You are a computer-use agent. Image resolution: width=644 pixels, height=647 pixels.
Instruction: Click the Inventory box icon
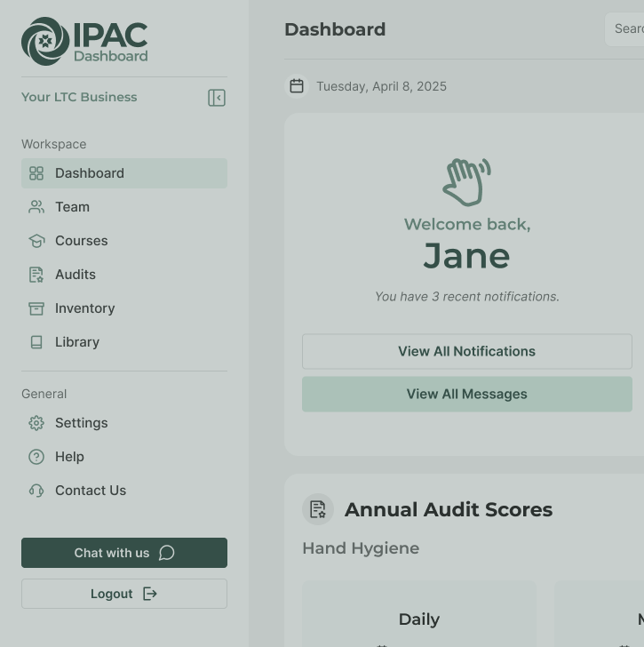point(36,308)
